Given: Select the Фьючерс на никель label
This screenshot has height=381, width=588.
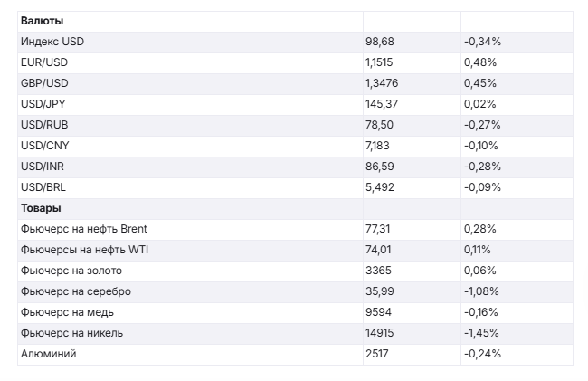Looking at the screenshot, I should [x=71, y=333].
